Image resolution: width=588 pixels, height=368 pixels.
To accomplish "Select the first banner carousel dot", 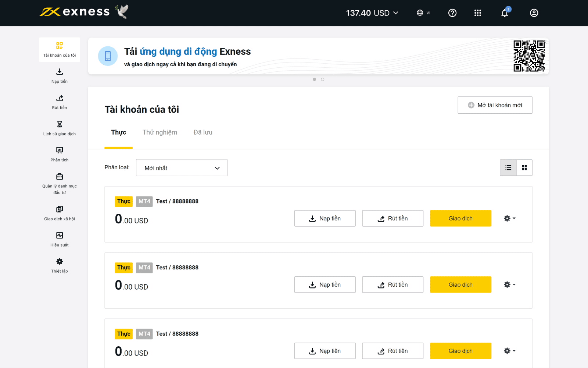I will click(314, 79).
